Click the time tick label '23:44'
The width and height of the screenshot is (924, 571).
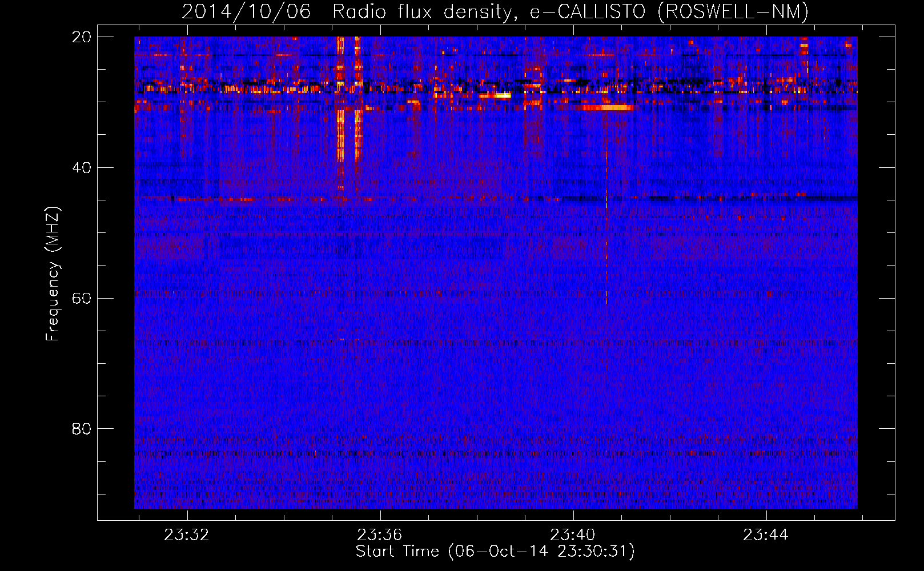pyautogui.click(x=765, y=535)
